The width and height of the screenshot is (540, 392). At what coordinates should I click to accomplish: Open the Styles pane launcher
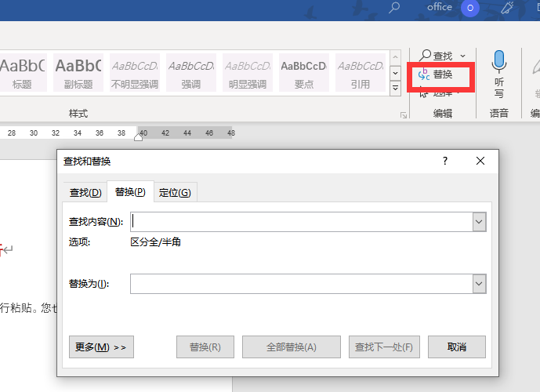click(x=404, y=115)
